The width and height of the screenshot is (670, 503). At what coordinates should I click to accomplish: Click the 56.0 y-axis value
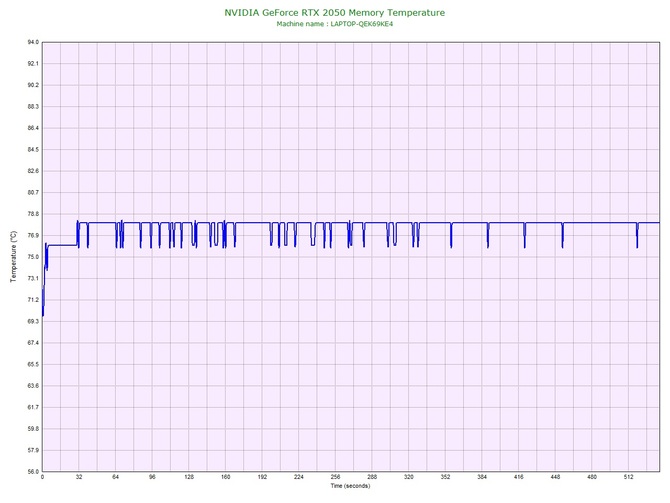[x=33, y=472]
